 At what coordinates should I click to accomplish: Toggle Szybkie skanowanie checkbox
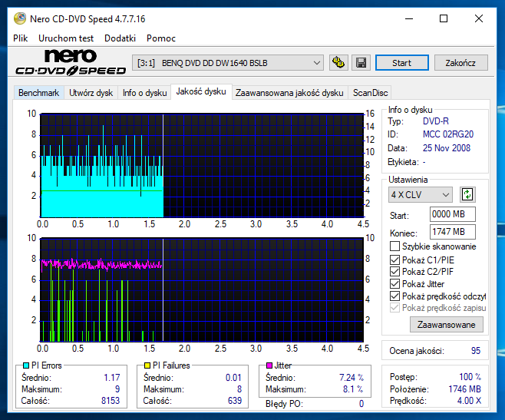(394, 246)
